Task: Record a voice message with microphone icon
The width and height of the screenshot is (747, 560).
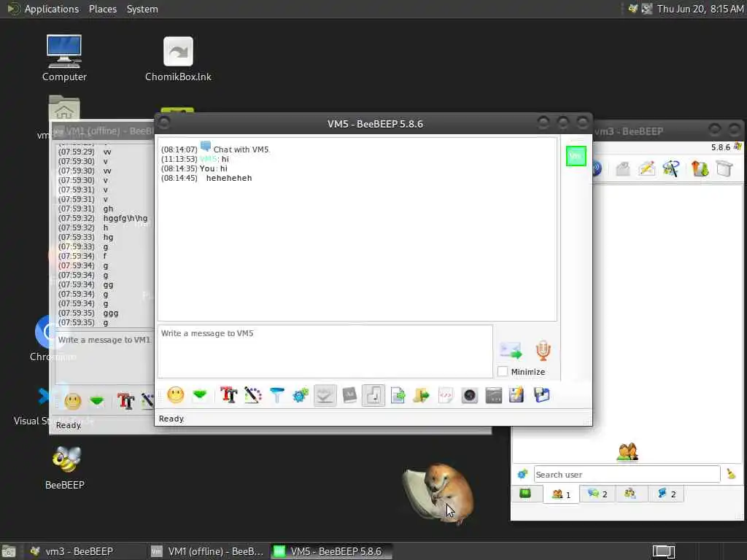Action: (x=543, y=351)
